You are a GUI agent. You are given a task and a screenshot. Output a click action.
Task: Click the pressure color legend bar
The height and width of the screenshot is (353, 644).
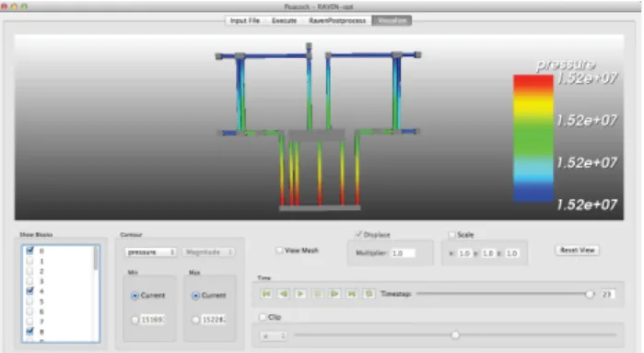pyautogui.click(x=533, y=138)
